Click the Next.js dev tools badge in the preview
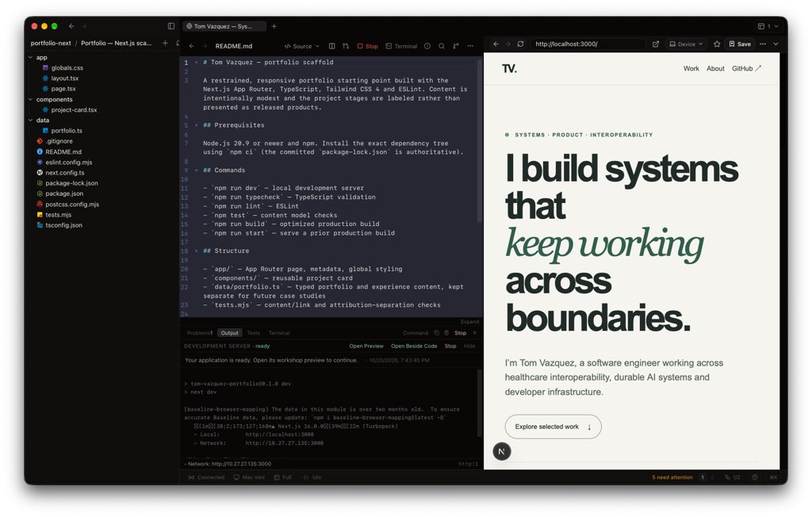Screen dimensions: 812x517 (501, 451)
